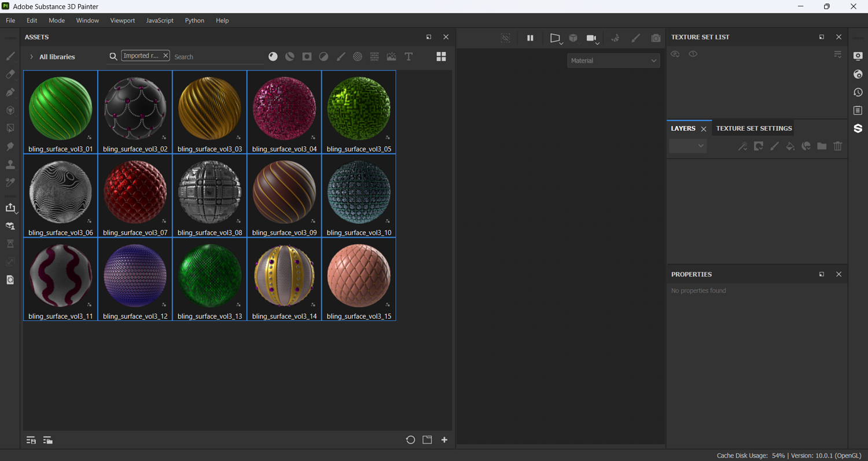Select the Material Picker eyedropper tool

click(10, 182)
